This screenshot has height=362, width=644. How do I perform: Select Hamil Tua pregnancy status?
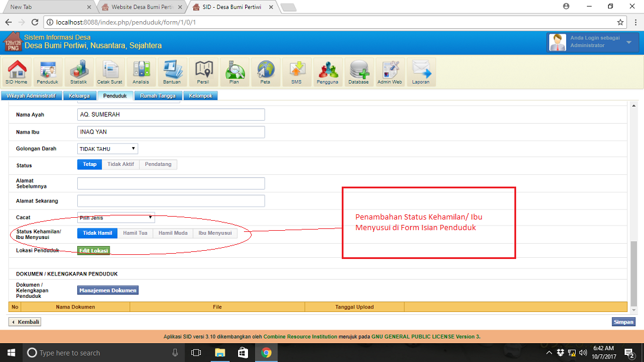(x=135, y=233)
